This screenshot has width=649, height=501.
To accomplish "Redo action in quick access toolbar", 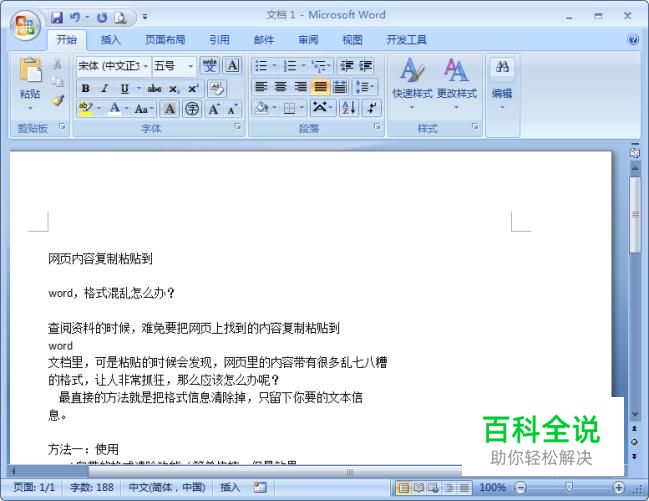I will click(102, 17).
